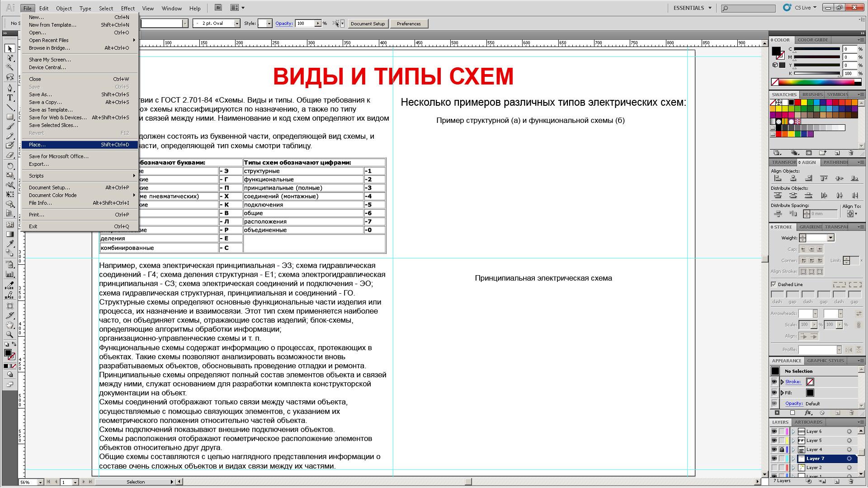Select the Eraser tool
Image resolution: width=868 pixels, height=488 pixels.
click(10, 155)
